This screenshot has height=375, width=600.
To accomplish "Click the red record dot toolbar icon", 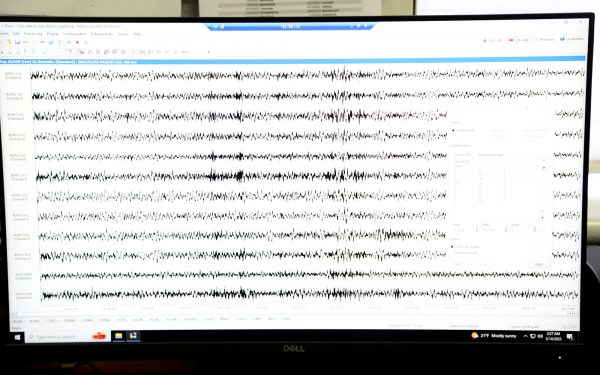I will pyautogui.click(x=77, y=42).
